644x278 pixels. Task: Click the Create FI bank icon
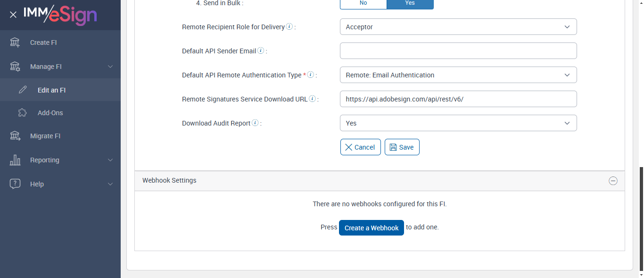15,42
